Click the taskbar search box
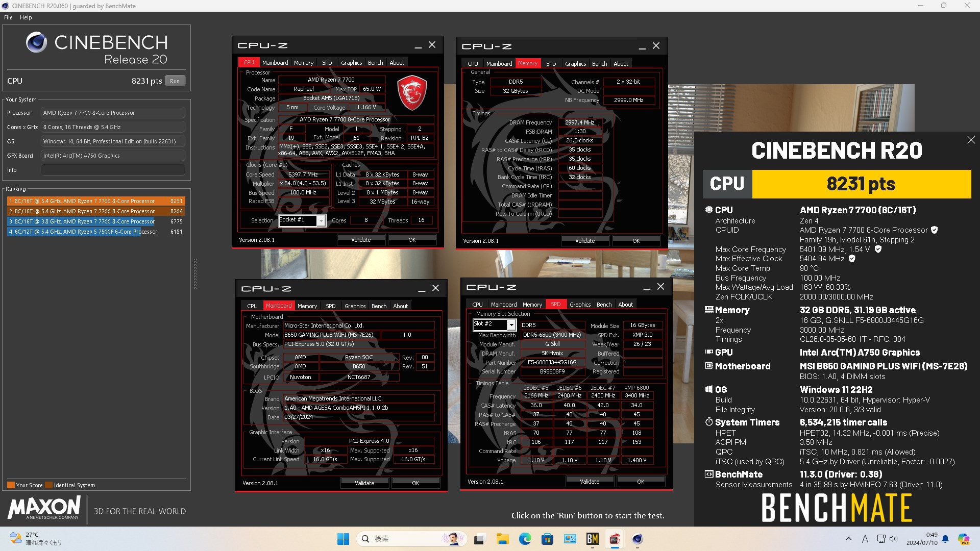This screenshot has height=551, width=980. (x=412, y=539)
